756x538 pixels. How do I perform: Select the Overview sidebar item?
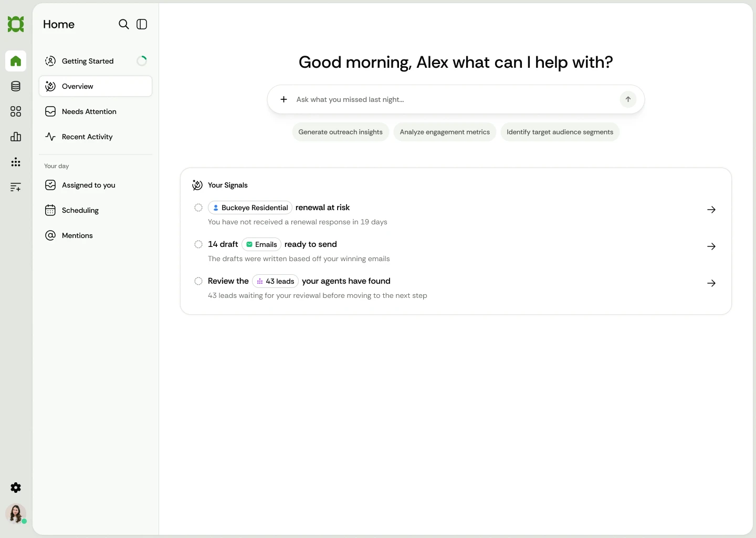[96, 86]
